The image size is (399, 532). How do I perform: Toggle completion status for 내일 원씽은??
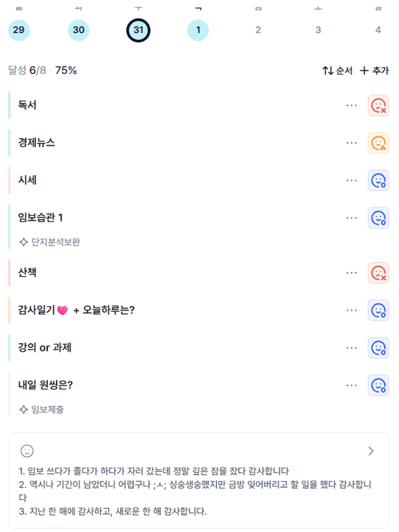pyautogui.click(x=378, y=386)
